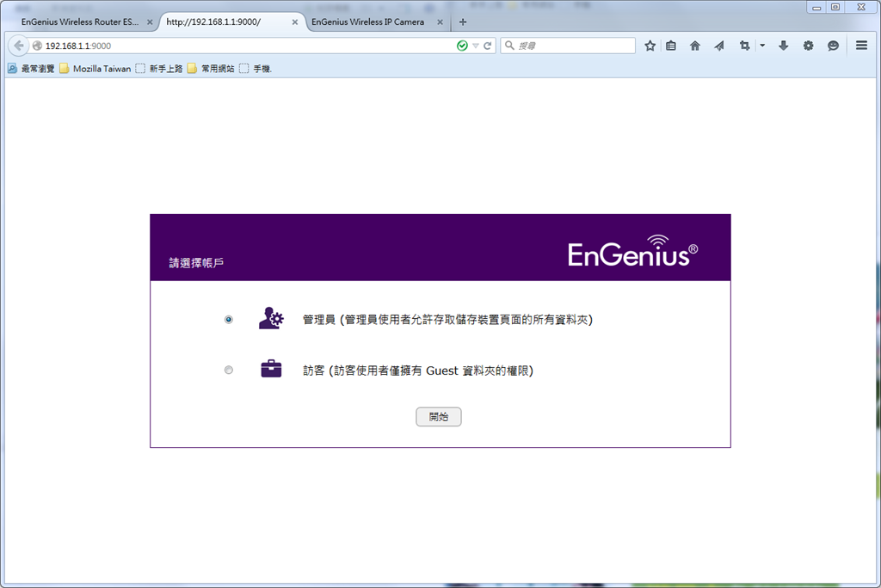Open the 常用網站 bookmark folder
This screenshot has height=588, width=881.
point(212,69)
